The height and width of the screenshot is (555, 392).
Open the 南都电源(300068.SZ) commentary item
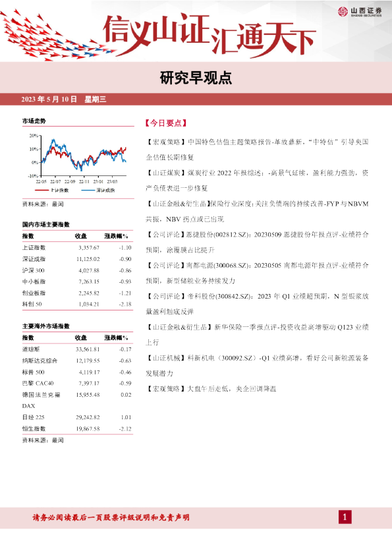pos(257,273)
